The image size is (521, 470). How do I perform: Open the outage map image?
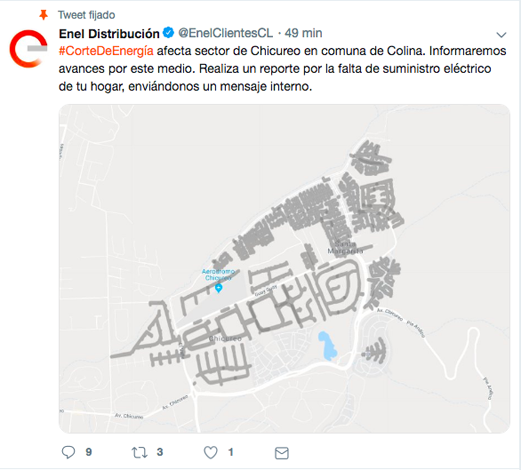pos(284,269)
